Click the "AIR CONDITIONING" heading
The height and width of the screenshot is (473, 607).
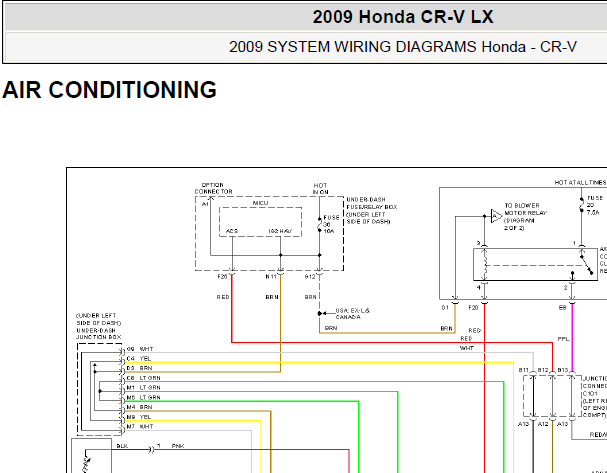[109, 90]
